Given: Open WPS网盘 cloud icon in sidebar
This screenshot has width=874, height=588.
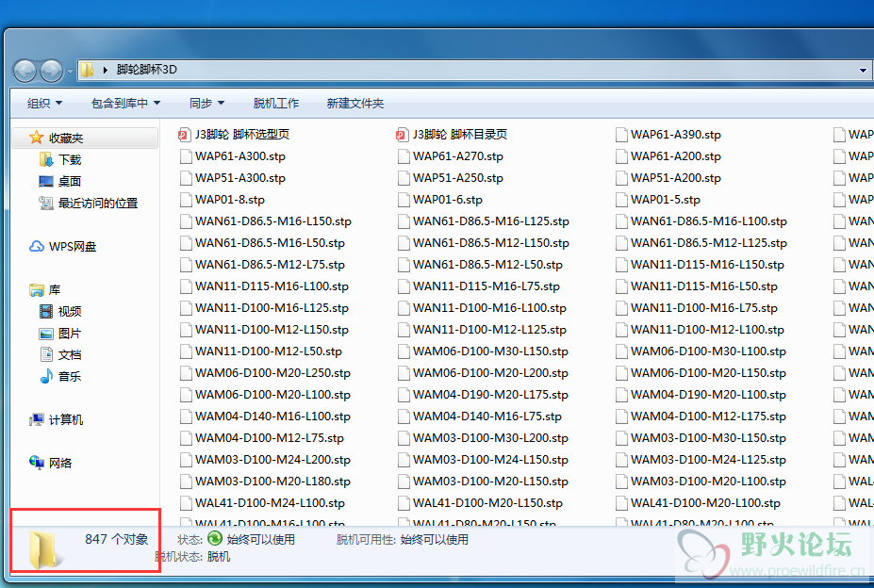Looking at the screenshot, I should click(37, 246).
